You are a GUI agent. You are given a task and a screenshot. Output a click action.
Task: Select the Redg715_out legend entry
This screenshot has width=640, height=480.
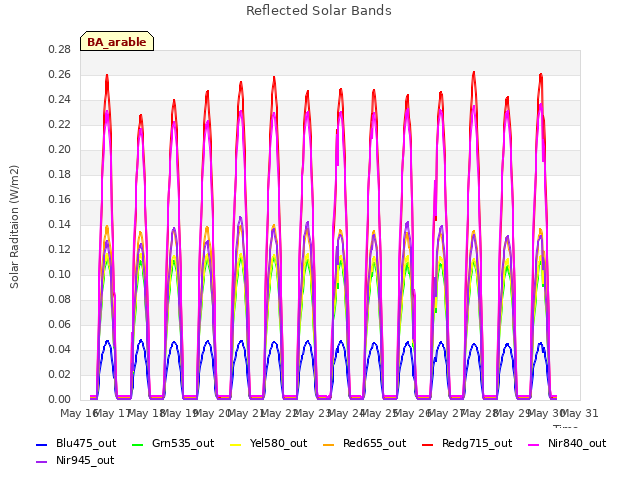tap(467, 443)
